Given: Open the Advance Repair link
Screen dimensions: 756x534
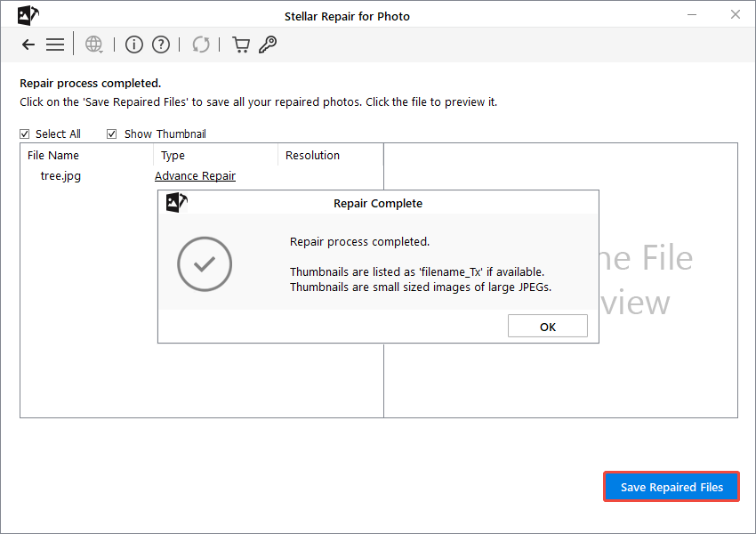Looking at the screenshot, I should tap(195, 175).
